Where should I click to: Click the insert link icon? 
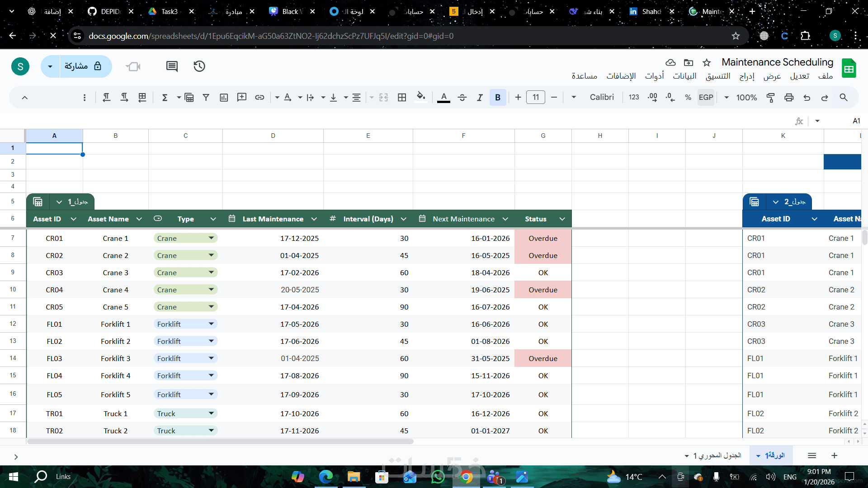[x=259, y=97]
